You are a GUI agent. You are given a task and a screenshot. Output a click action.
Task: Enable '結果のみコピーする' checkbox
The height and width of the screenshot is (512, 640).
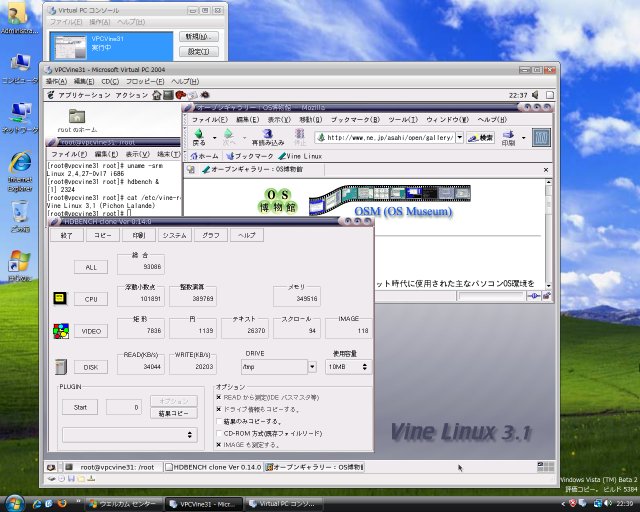tap(219, 421)
